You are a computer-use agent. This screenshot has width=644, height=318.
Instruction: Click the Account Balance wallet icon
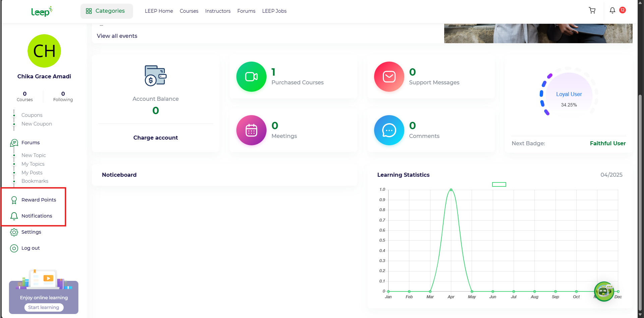point(156,76)
